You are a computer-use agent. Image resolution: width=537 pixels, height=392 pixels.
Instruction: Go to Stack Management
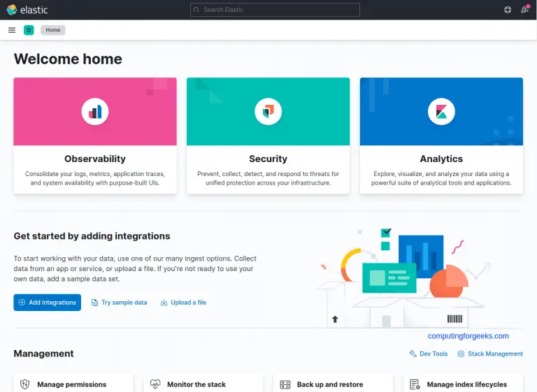pos(490,354)
